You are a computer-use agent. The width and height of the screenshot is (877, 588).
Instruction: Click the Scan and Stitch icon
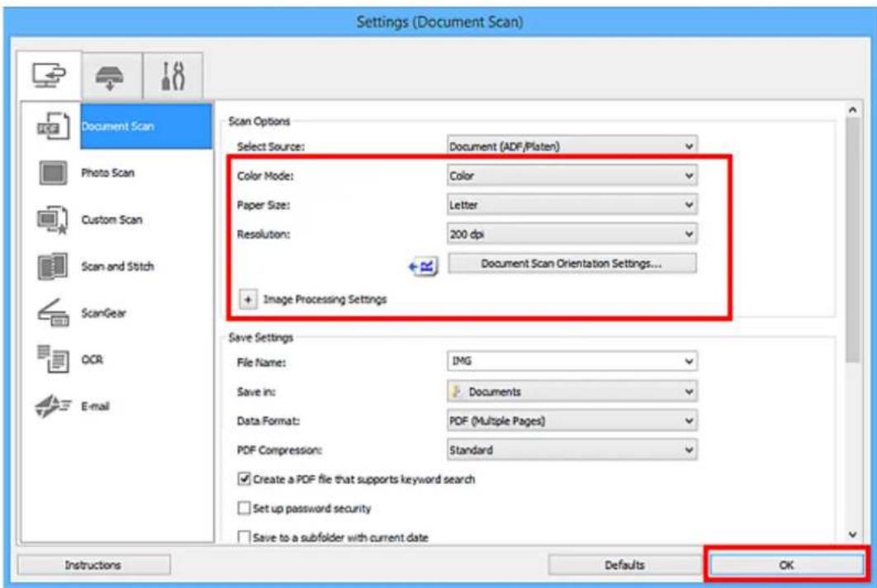(53, 266)
